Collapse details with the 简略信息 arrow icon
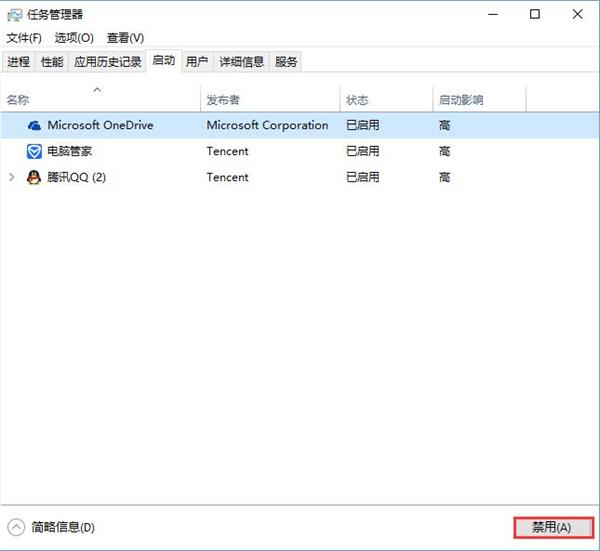The height and width of the screenshot is (551, 600). pyautogui.click(x=16, y=527)
